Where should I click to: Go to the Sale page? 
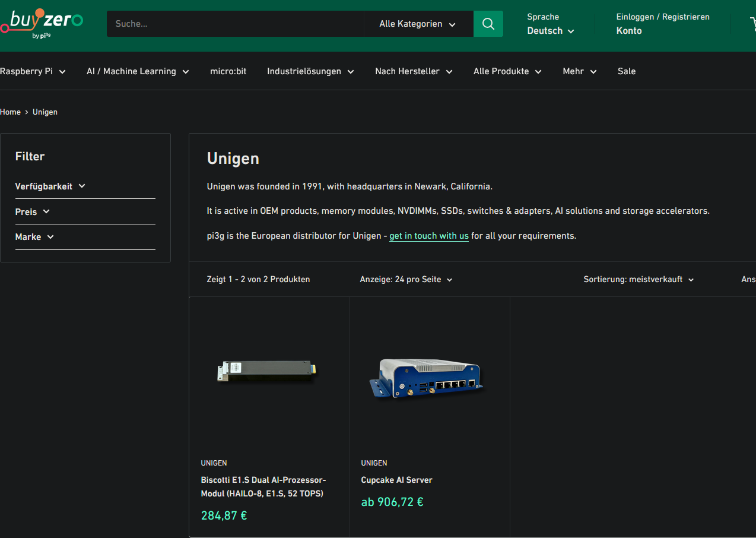[627, 71]
